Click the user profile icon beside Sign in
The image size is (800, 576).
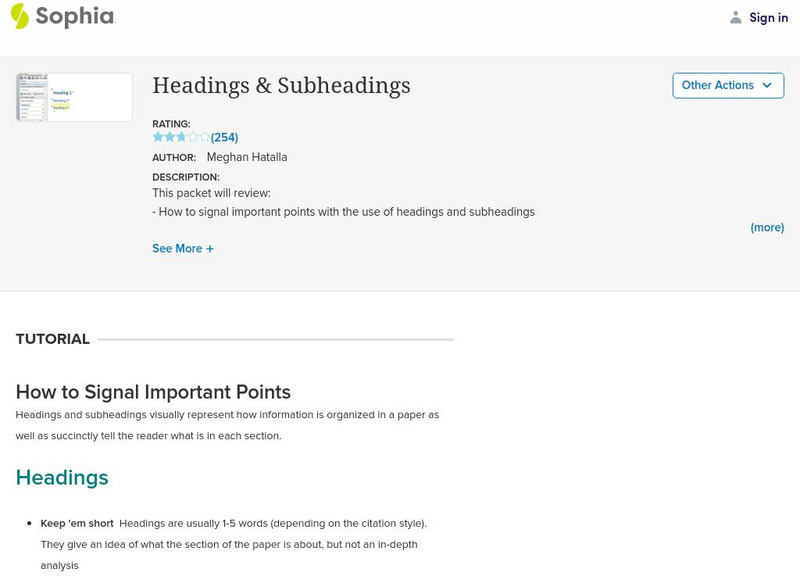pos(733,17)
